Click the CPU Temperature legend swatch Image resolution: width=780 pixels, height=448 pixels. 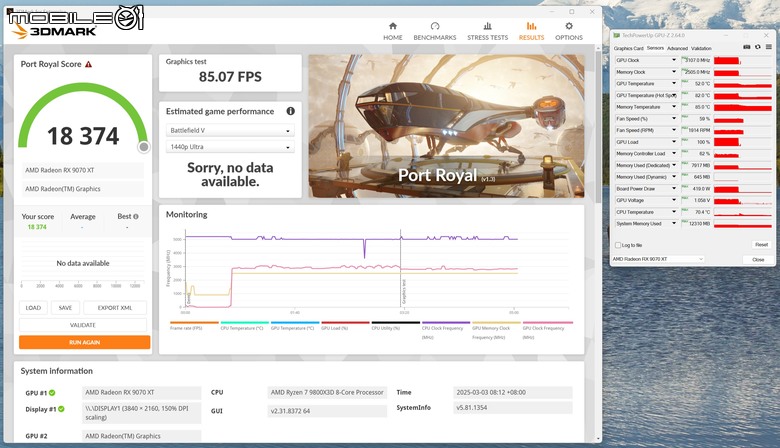(x=245, y=323)
